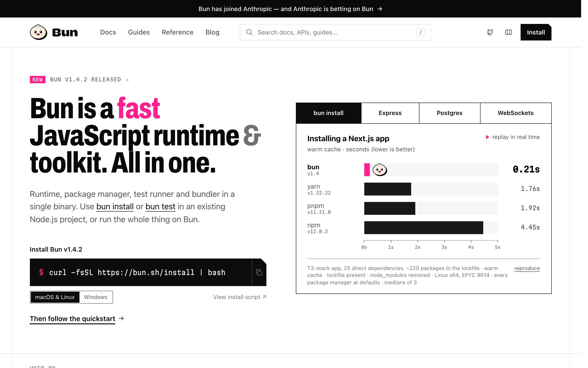Select the bun install benchmark tab
This screenshot has height=368, width=588.
pos(328,113)
